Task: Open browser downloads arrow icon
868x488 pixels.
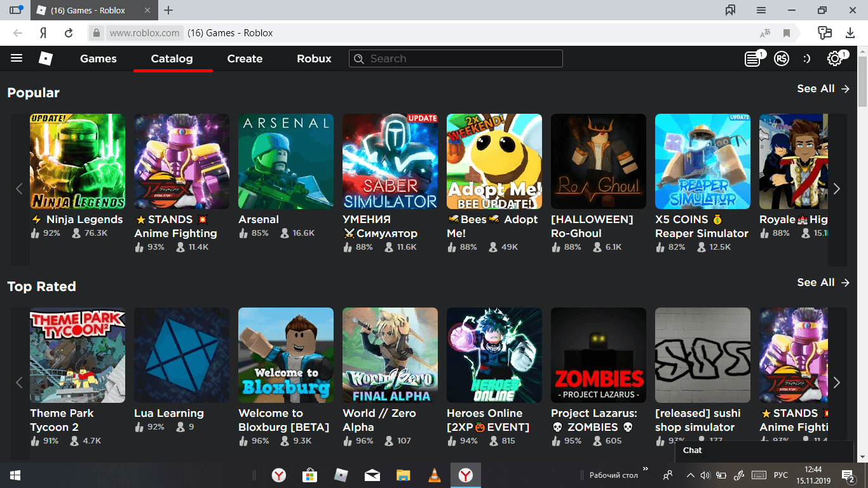Action: 850,33
